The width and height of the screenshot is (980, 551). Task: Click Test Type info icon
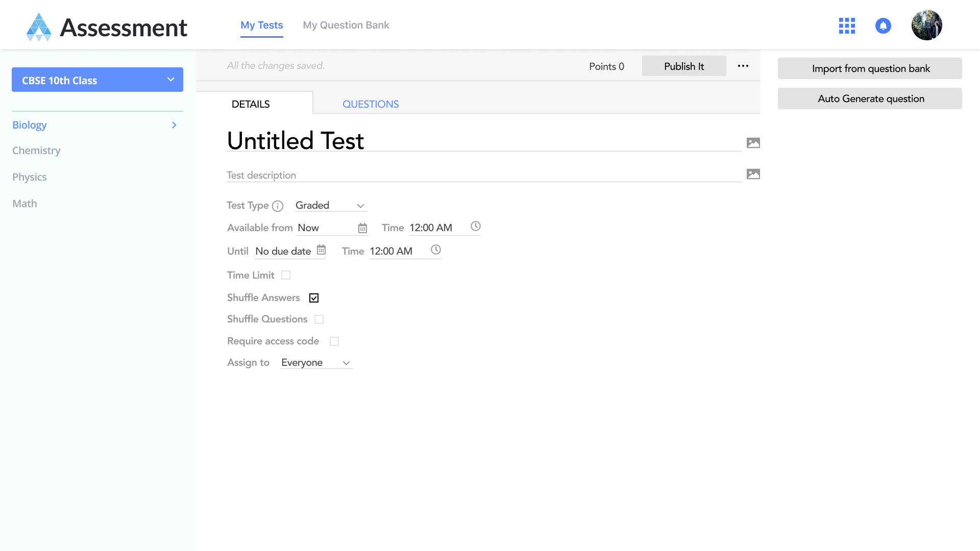(x=277, y=206)
